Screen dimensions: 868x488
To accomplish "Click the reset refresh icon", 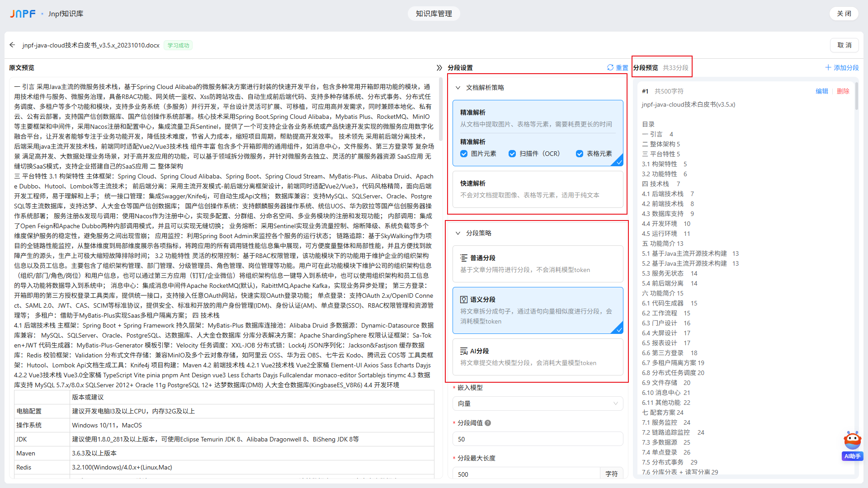I will (610, 67).
